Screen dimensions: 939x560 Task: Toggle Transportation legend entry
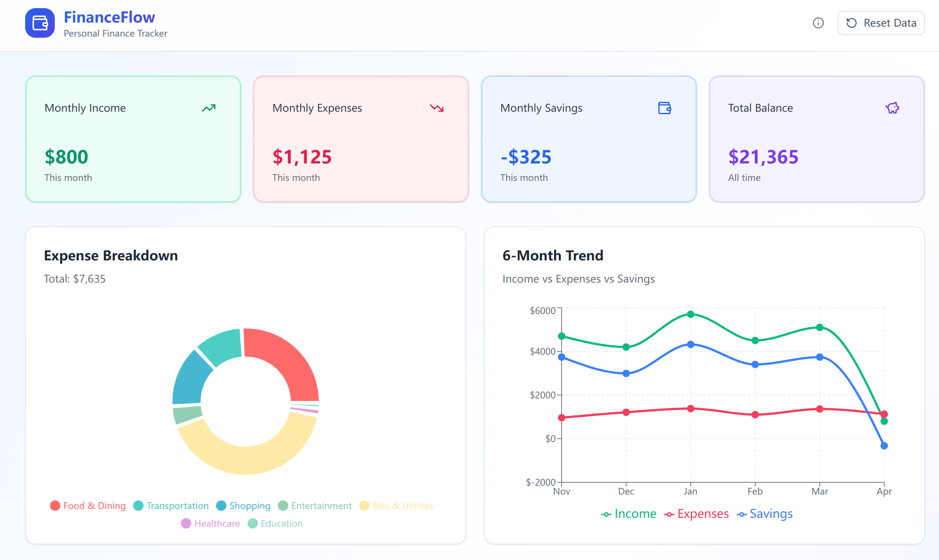tap(171, 506)
